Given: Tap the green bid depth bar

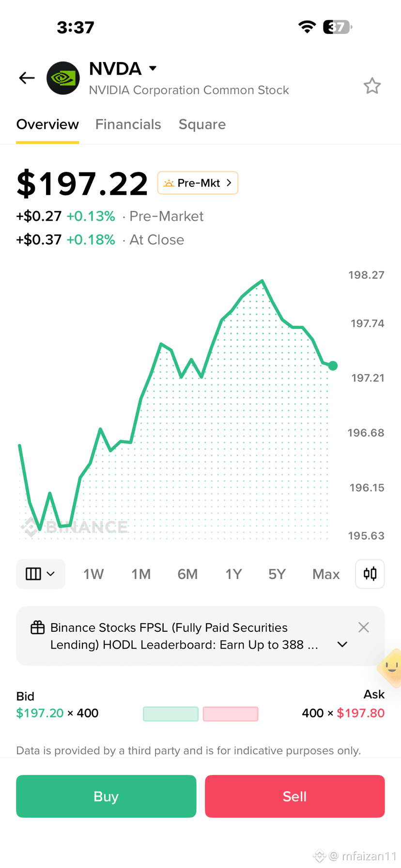Looking at the screenshot, I should point(170,714).
